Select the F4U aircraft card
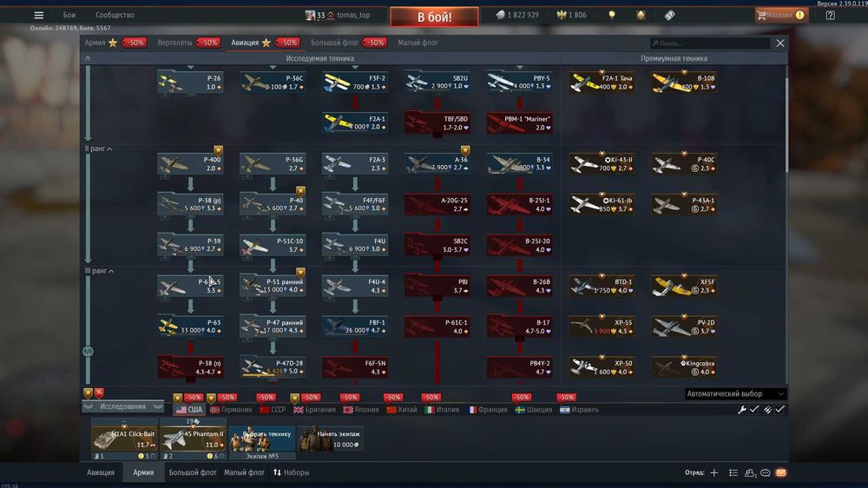 point(355,245)
